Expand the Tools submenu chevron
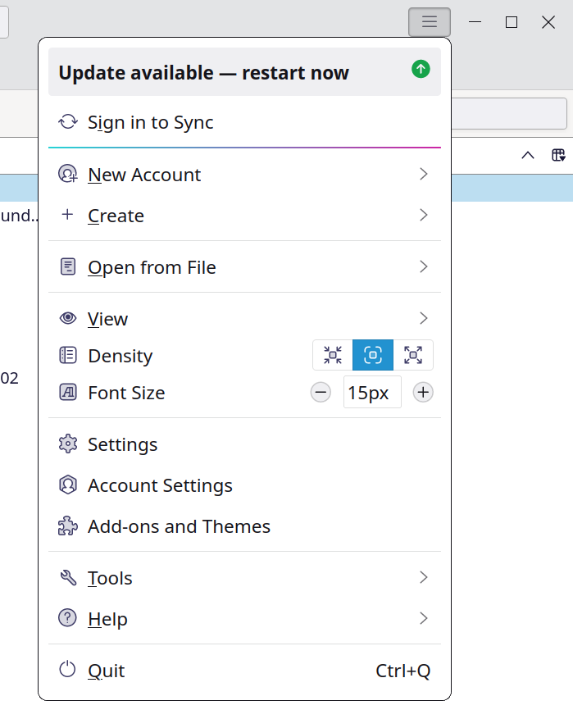The image size is (573, 728). (423, 578)
